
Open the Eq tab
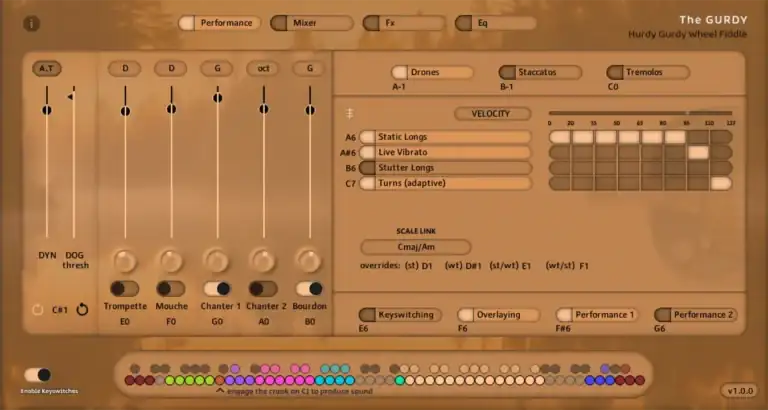pos(496,23)
